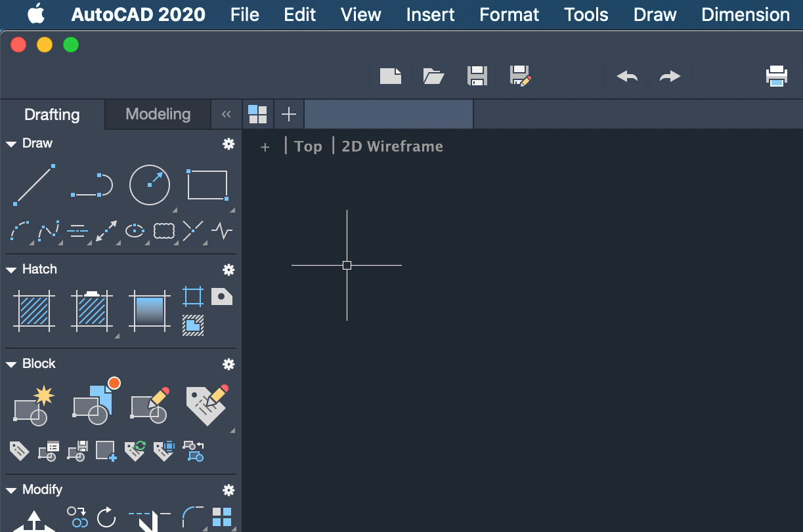Switch to the Modeling tab

158,114
